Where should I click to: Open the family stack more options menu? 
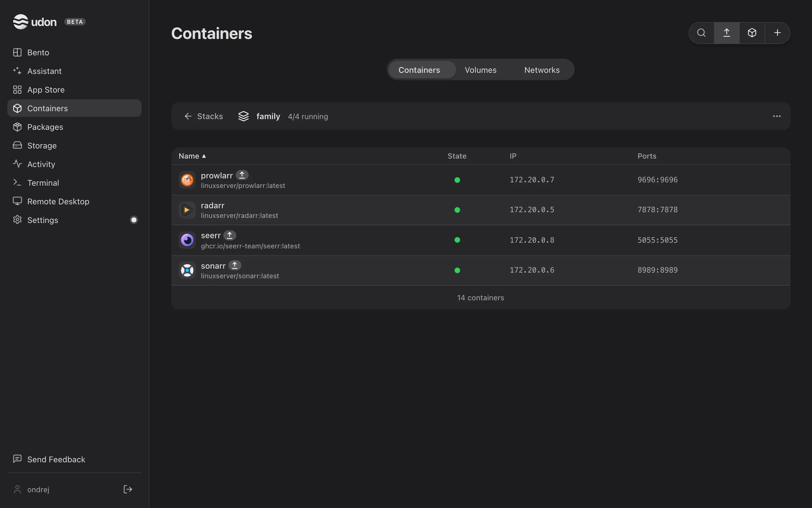(x=777, y=116)
